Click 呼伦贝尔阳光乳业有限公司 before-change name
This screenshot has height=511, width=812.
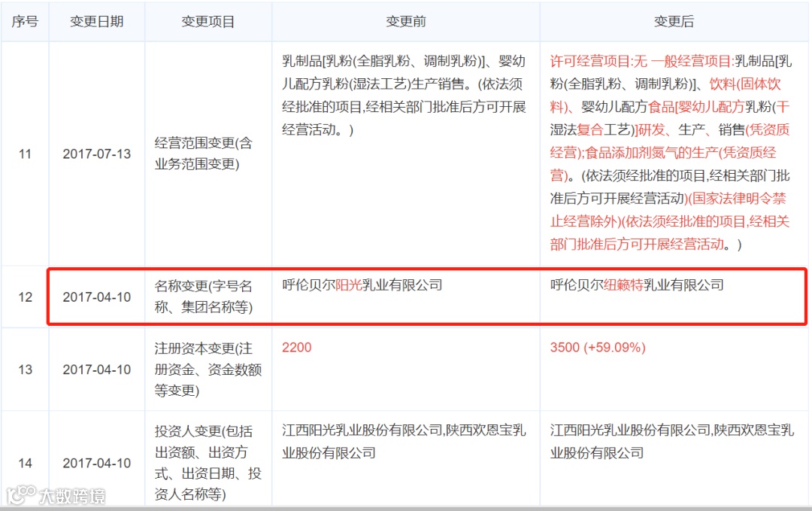[362, 285]
